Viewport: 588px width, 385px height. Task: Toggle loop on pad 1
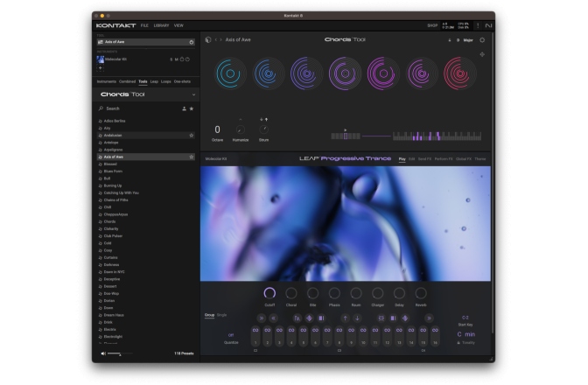click(255, 330)
